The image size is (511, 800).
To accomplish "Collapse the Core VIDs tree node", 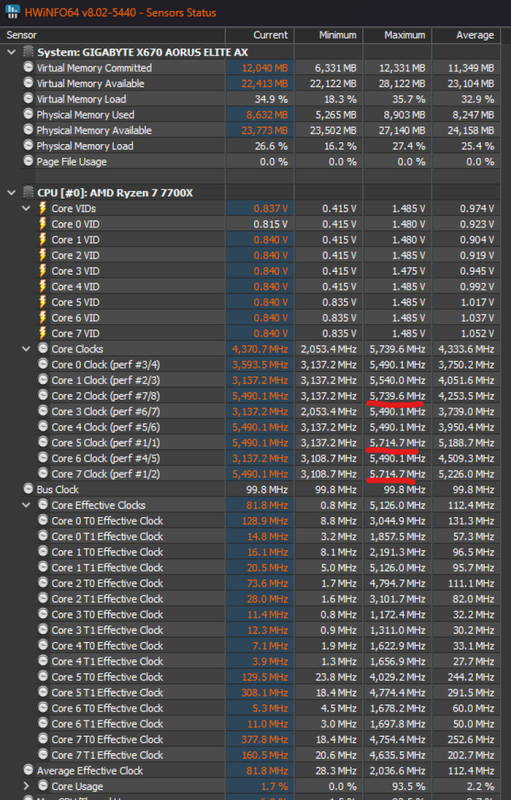I will 27,208.
